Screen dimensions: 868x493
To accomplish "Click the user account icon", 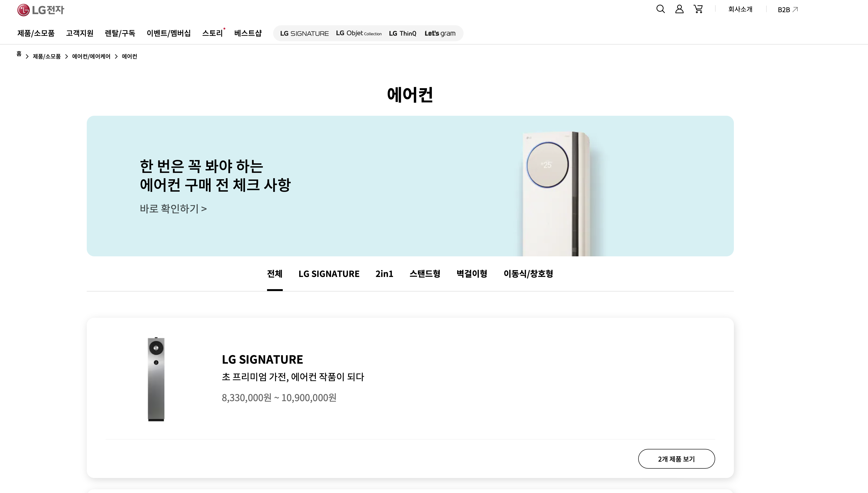I will (679, 9).
